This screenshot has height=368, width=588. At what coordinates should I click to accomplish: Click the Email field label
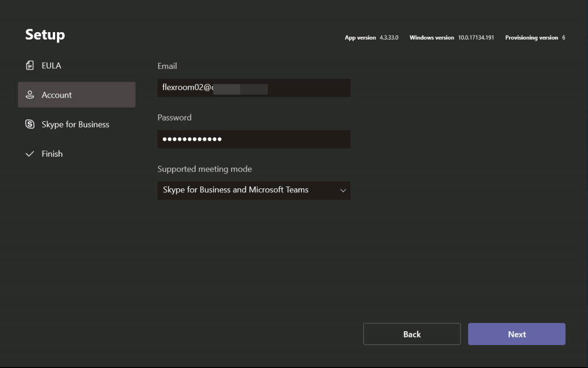pos(167,66)
